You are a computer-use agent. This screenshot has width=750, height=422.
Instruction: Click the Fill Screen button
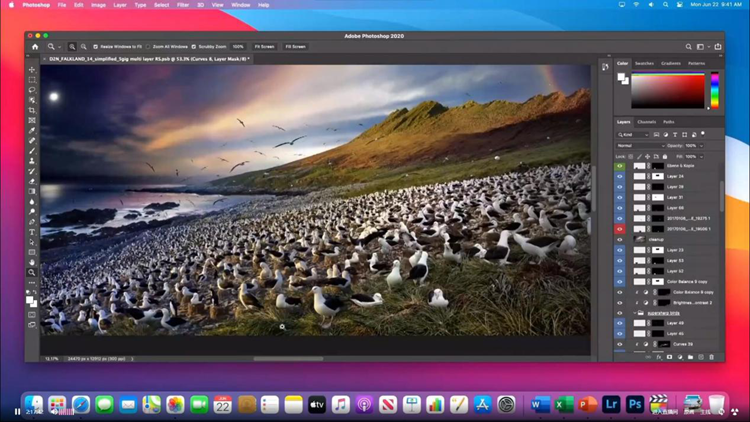coord(296,47)
